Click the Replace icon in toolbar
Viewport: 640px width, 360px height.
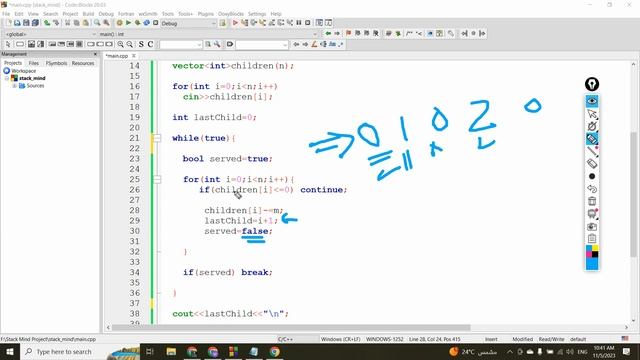106,23
